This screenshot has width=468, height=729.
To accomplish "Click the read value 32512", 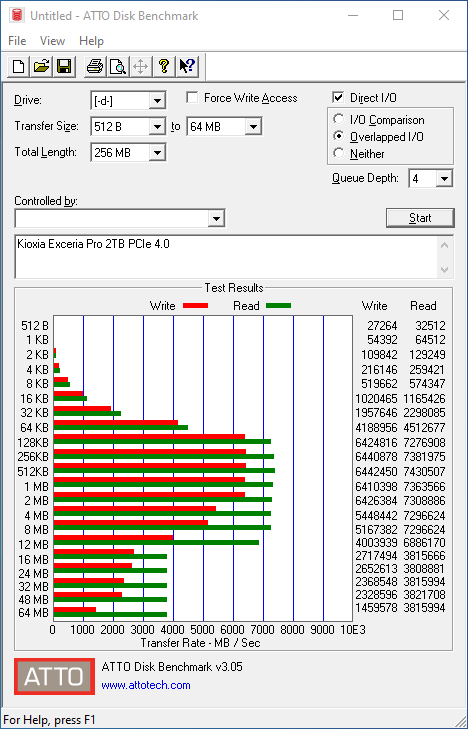I will click(430, 325).
